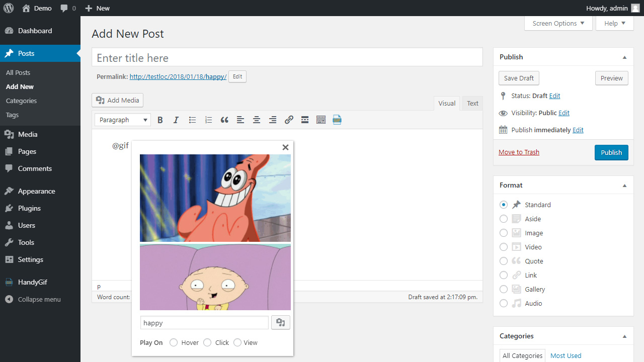Select the Video post format

pos(504,247)
